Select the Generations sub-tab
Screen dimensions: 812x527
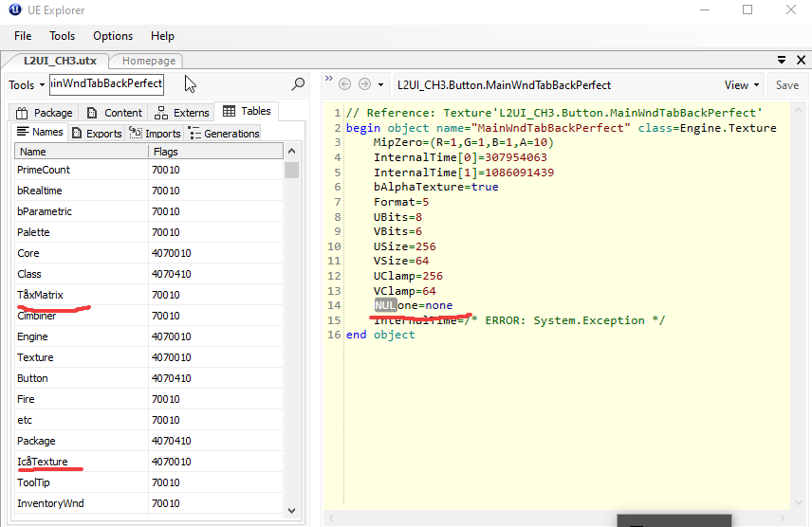(224, 133)
